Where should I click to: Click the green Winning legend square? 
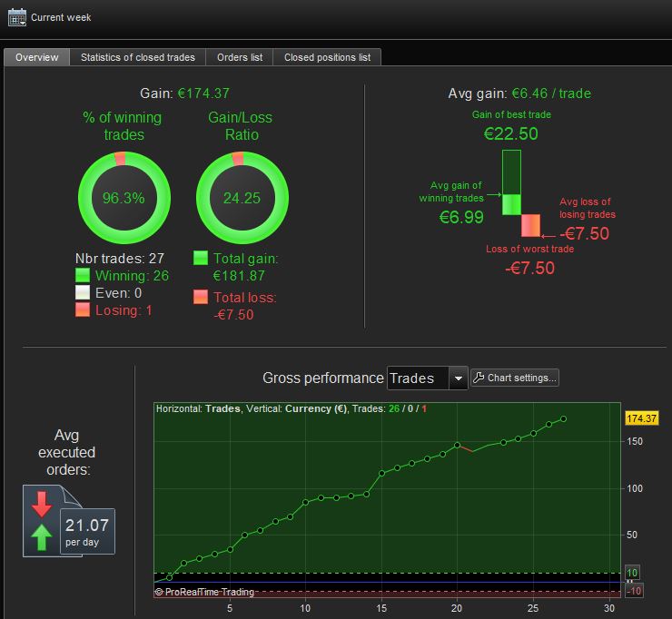(x=83, y=275)
